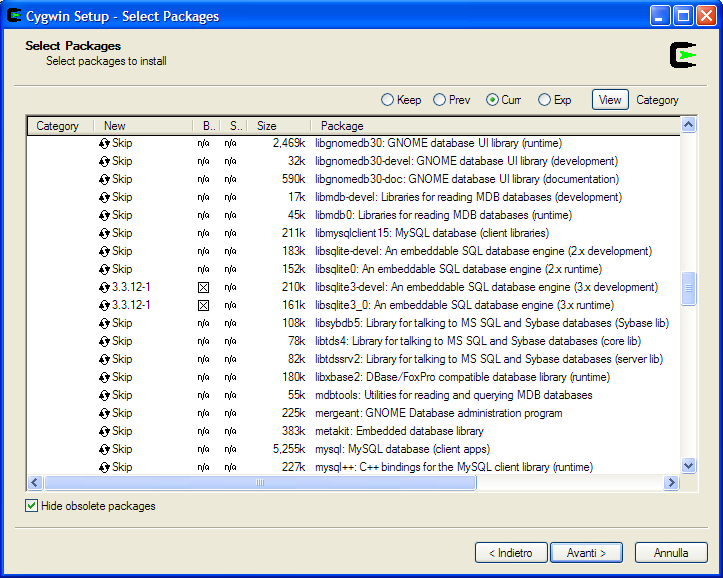Select mergeant GNOME Database administration text
Image resolution: width=723 pixels, height=578 pixels.
439,413
